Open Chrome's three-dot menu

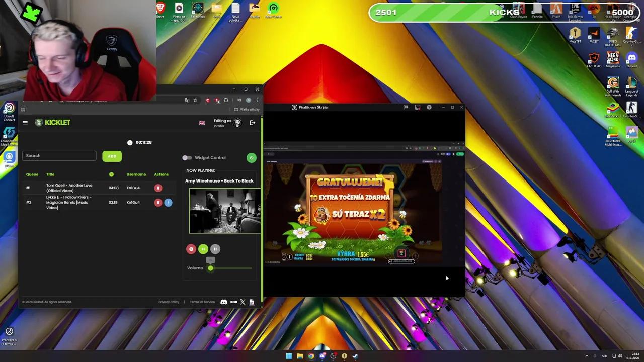coord(258,100)
